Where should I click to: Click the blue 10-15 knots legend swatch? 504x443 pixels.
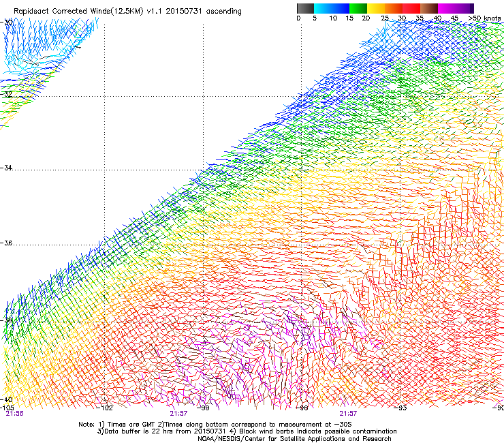[340, 8]
